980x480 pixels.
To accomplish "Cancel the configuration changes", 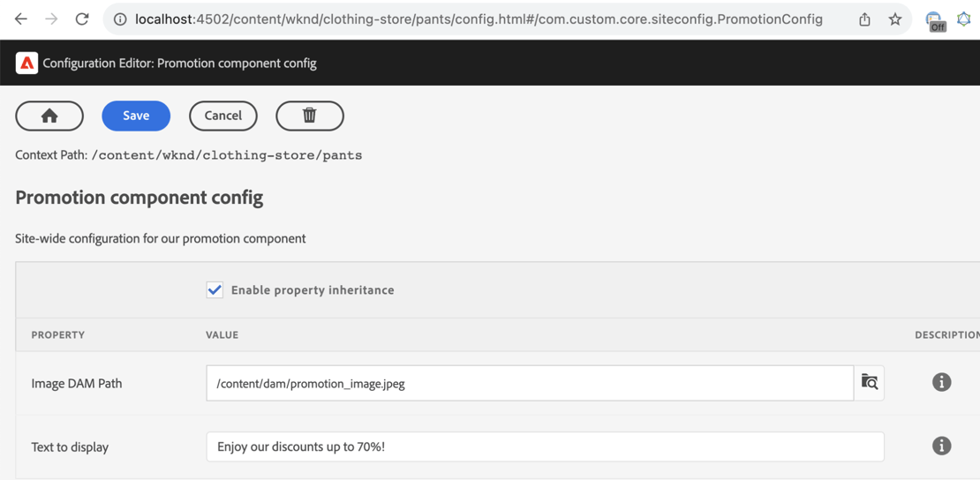I will tap(223, 116).
